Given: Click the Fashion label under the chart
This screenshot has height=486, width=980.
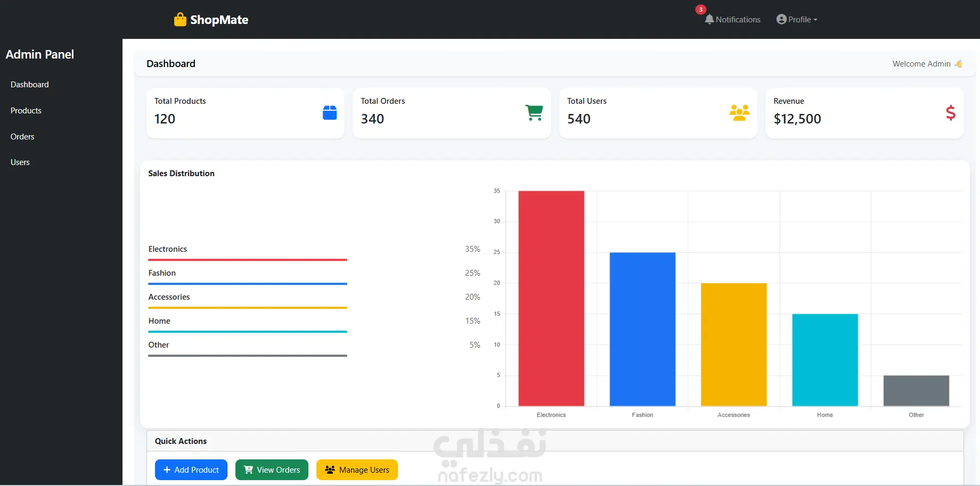Looking at the screenshot, I should point(642,415).
